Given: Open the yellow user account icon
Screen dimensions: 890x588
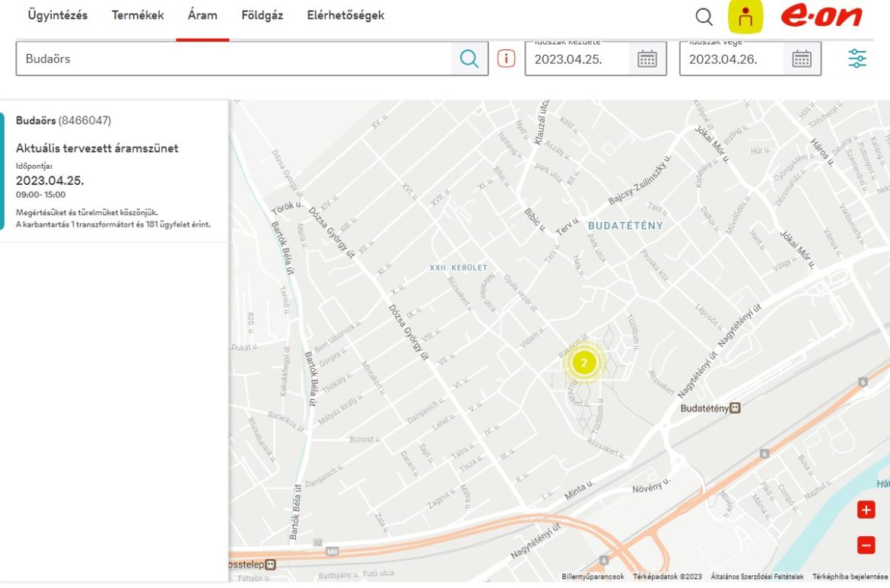Looking at the screenshot, I should (745, 17).
